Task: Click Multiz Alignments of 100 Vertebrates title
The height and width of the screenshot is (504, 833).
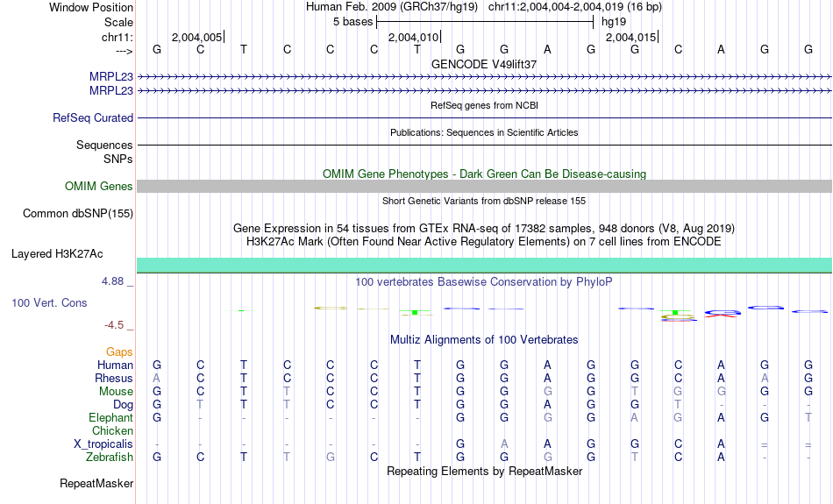Action: point(484,340)
